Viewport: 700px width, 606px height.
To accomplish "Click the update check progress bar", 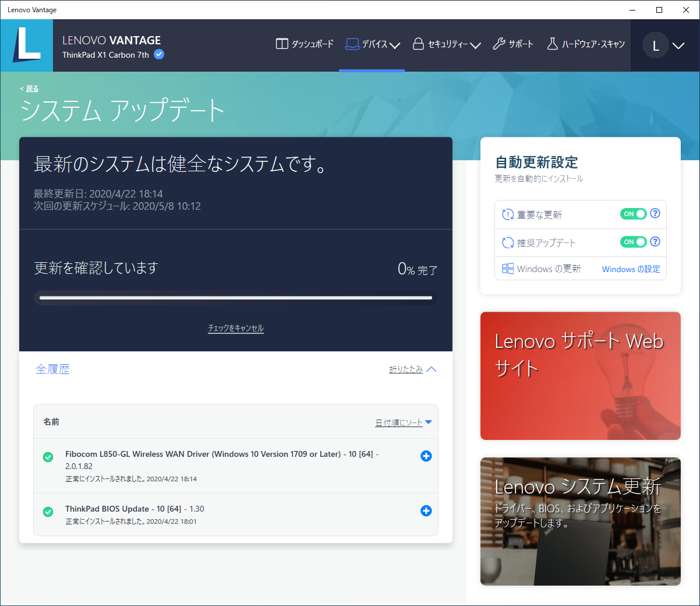I will 236,298.
